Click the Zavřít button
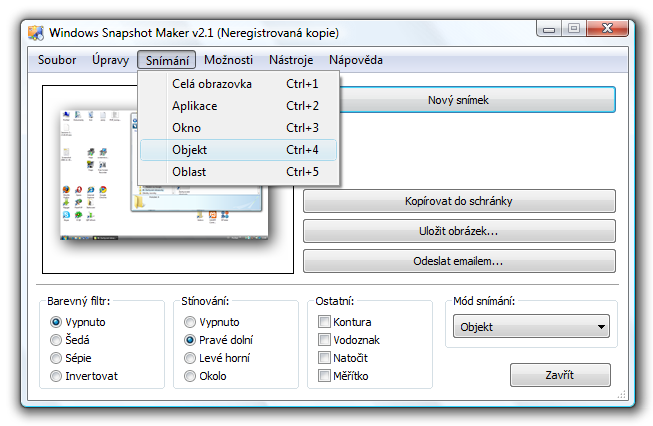 click(560, 375)
